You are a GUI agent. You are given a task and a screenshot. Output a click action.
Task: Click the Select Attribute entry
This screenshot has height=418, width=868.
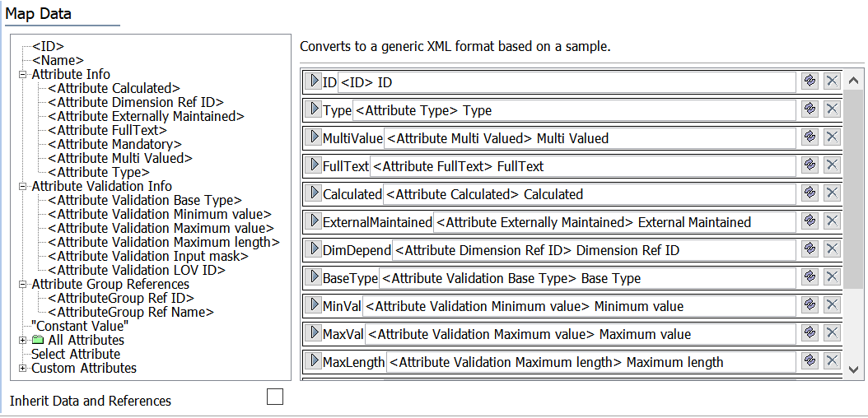pyautogui.click(x=76, y=354)
